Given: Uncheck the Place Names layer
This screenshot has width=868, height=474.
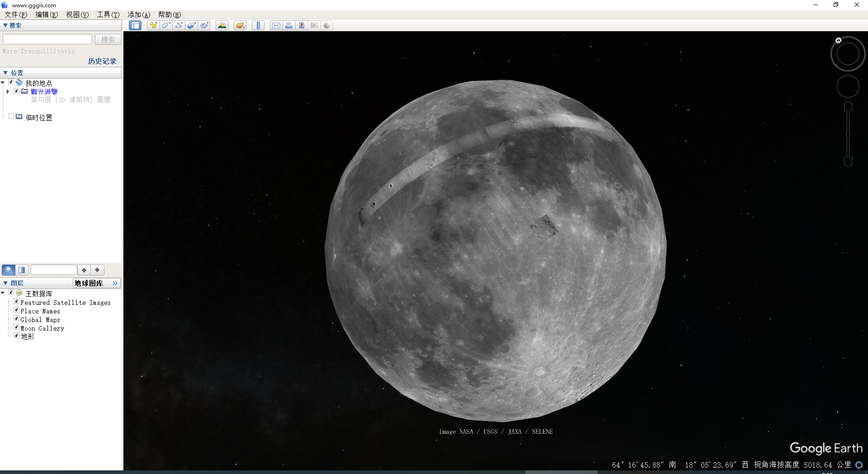Looking at the screenshot, I should point(17,310).
